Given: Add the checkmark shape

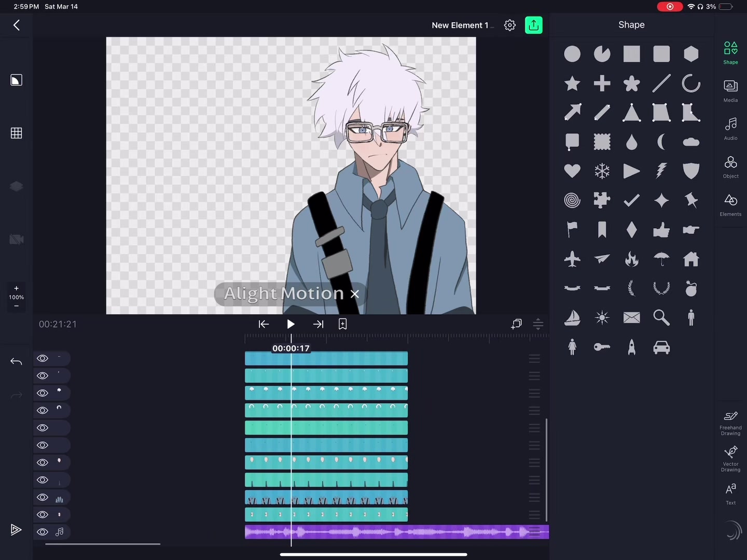Looking at the screenshot, I should (631, 200).
